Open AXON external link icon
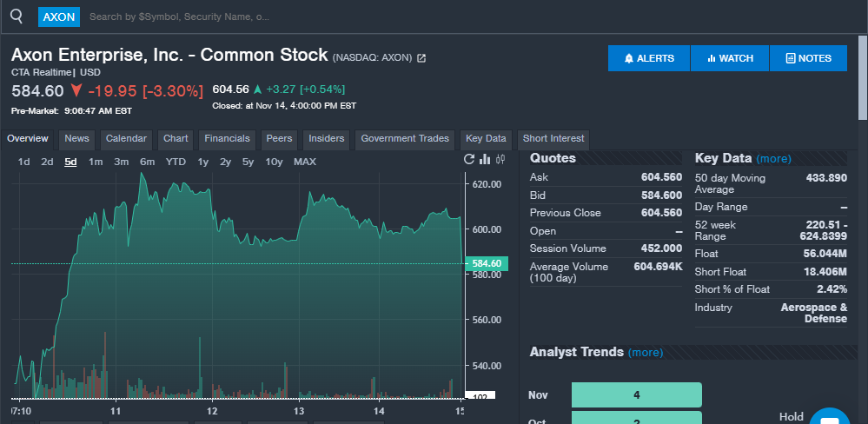 click(421, 58)
